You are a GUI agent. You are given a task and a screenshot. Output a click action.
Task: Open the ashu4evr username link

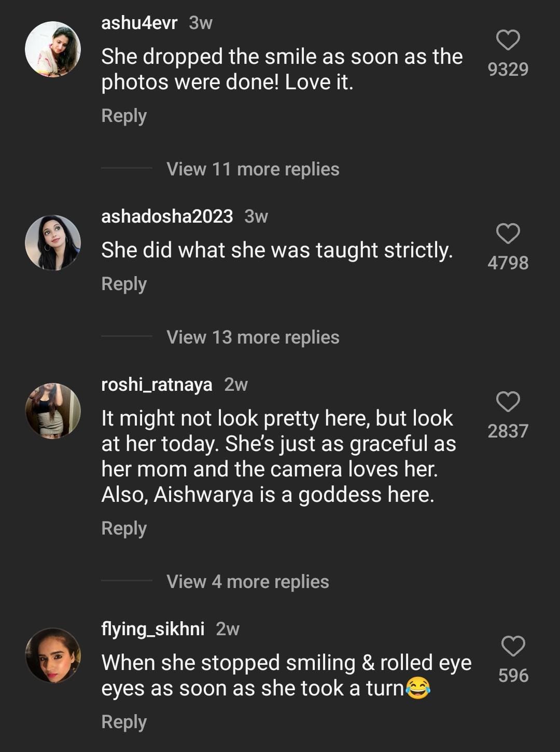[x=139, y=23]
